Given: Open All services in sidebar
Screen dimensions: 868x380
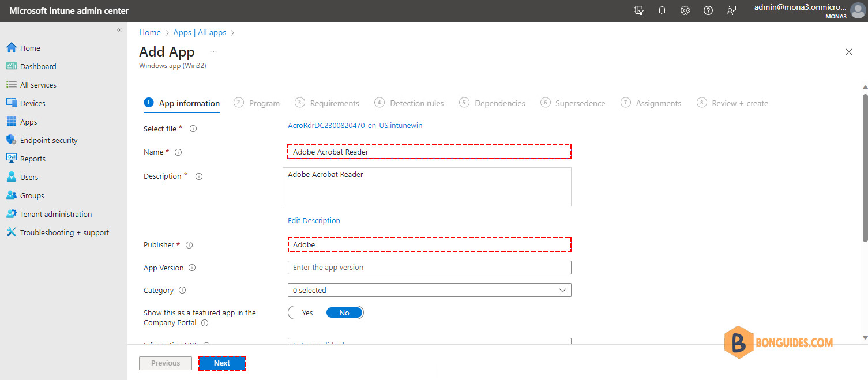Looking at the screenshot, I should pos(31,85).
